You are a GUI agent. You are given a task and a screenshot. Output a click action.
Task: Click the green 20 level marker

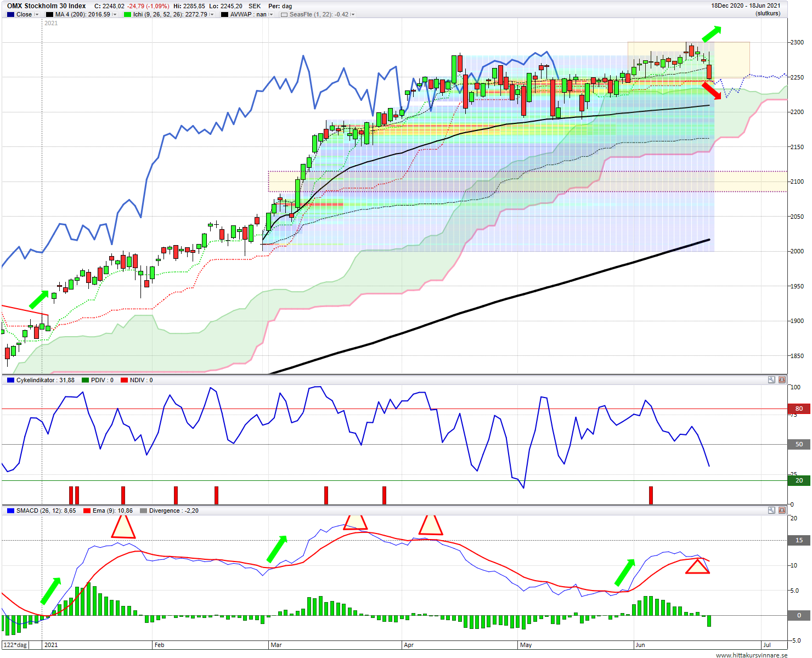[799, 480]
